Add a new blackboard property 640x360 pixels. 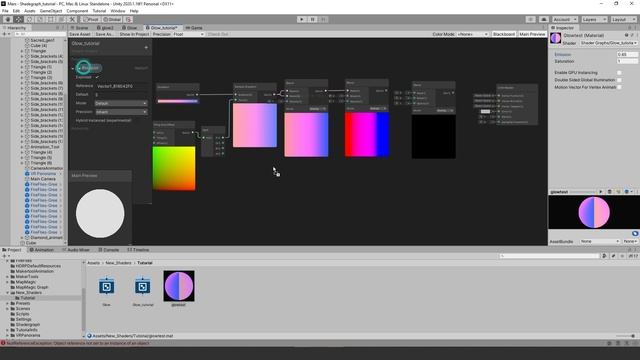[146, 47]
